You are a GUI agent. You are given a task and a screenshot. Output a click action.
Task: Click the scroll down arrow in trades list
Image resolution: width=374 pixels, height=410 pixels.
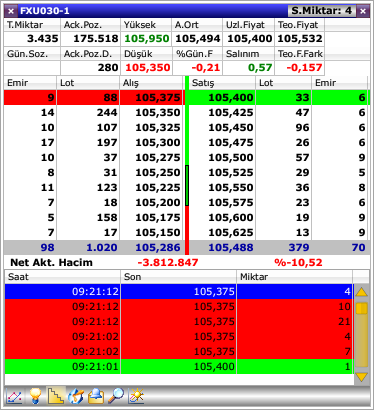pyautogui.click(x=362, y=377)
